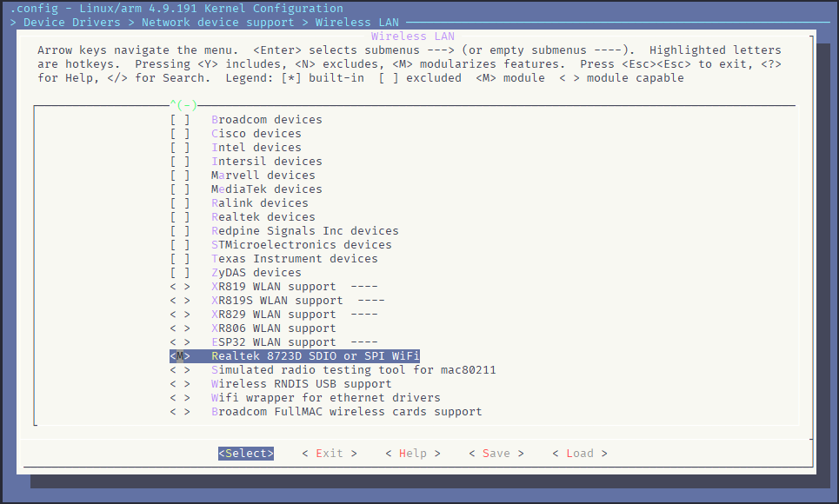This screenshot has width=839, height=504.
Task: Expand ESP32 WLAN support entry
Action: click(273, 342)
